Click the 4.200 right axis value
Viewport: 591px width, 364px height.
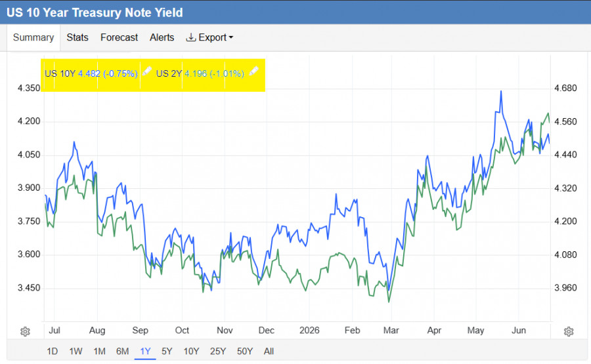(x=565, y=221)
